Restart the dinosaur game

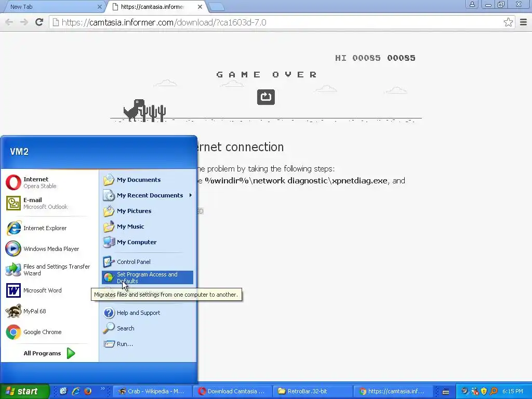point(266,97)
